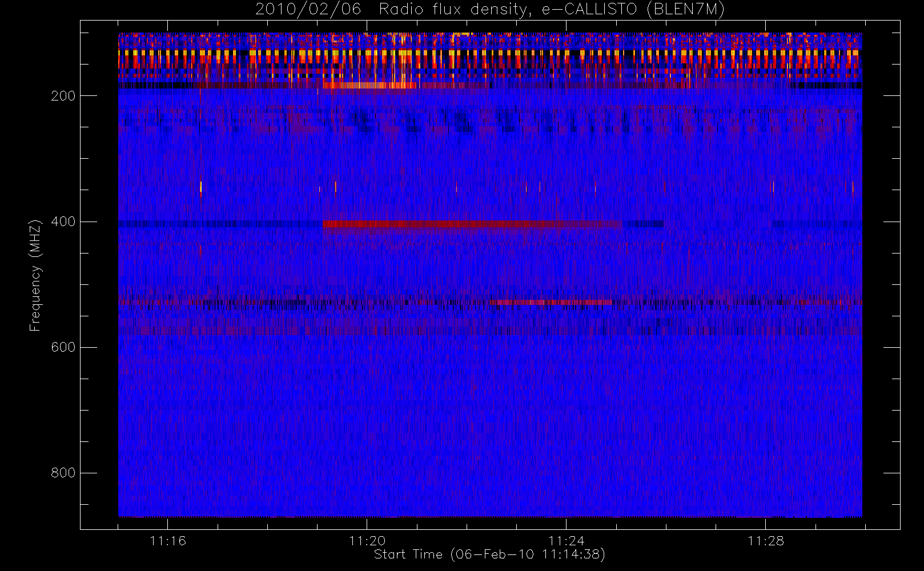The image size is (924, 571).
Task: Click the '800' frequency tick label
Action: click(x=63, y=473)
